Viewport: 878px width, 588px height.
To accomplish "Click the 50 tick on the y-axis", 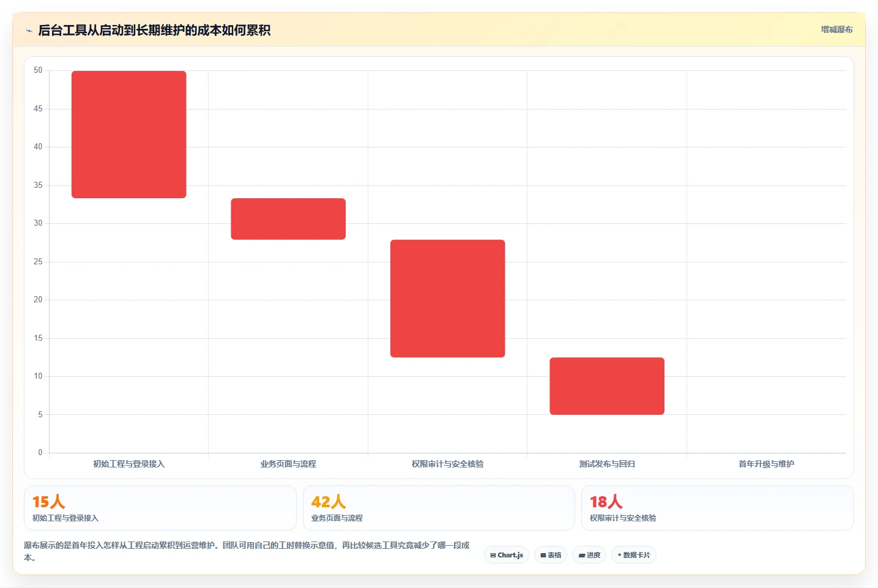I will [x=38, y=70].
